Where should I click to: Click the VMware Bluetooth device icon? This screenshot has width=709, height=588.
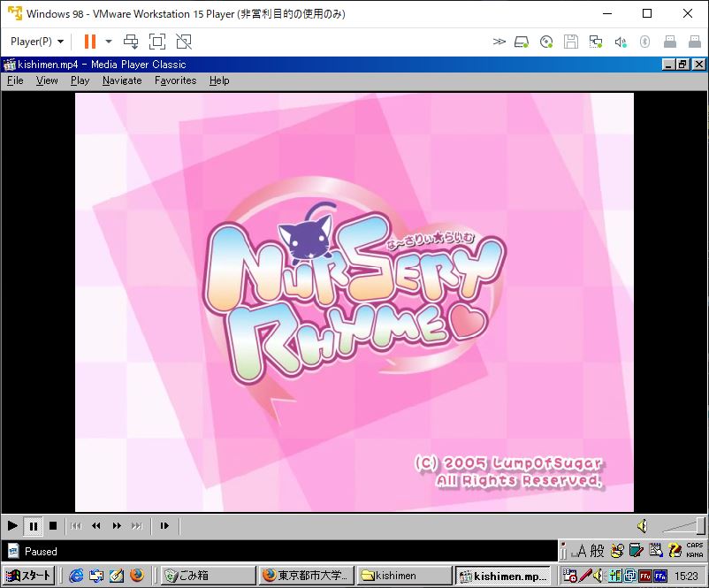point(644,42)
